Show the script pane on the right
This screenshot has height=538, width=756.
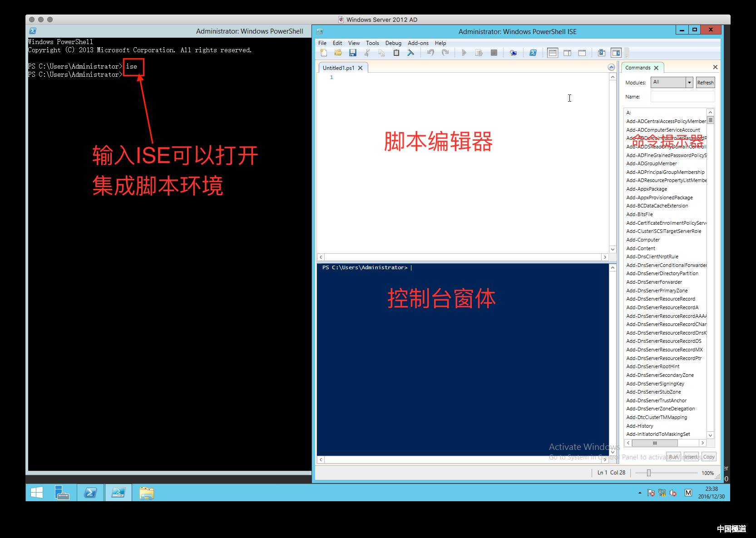[x=567, y=53]
